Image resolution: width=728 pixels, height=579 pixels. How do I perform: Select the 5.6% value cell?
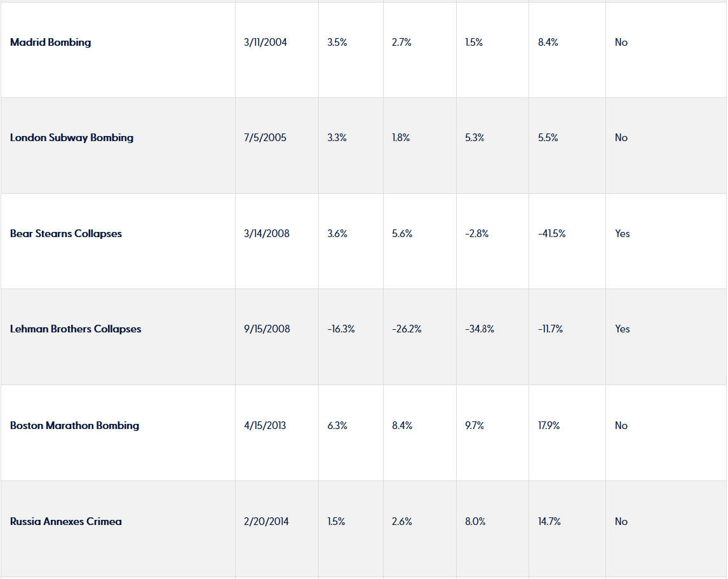tap(402, 234)
